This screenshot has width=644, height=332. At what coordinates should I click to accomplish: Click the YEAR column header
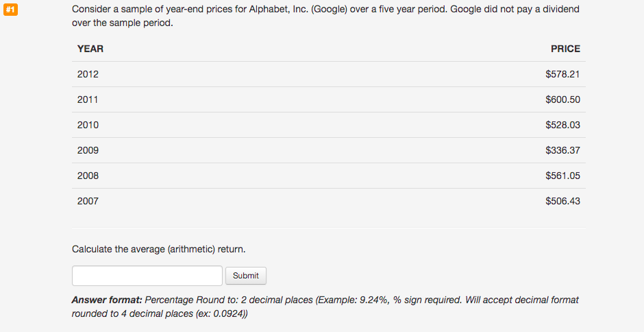pos(90,49)
